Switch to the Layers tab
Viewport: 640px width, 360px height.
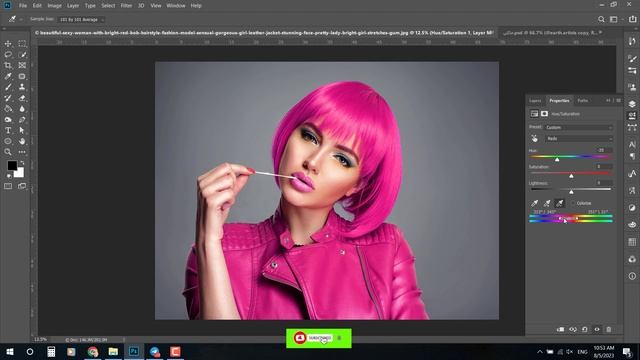[535, 100]
